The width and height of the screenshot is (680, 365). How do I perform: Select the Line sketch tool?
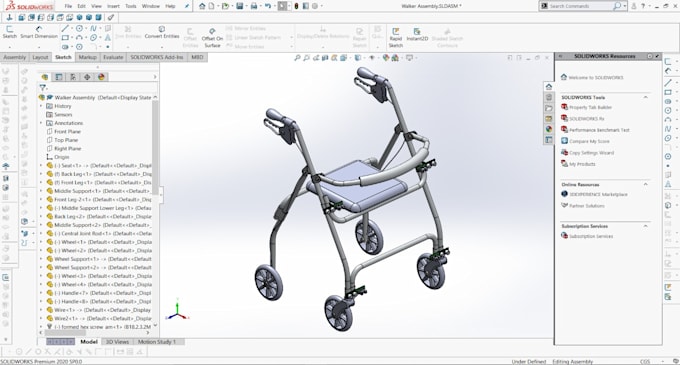65,29
